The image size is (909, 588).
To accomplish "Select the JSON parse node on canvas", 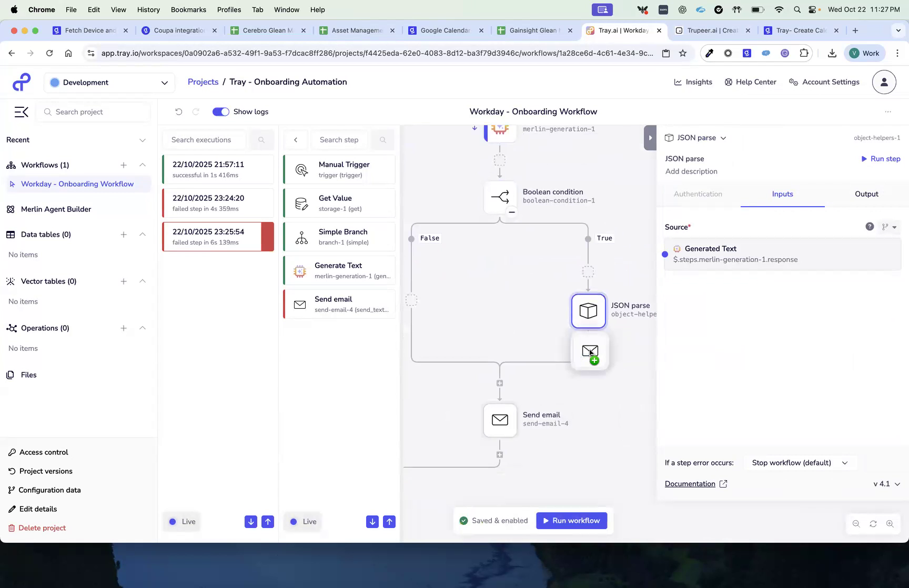I will 588,311.
